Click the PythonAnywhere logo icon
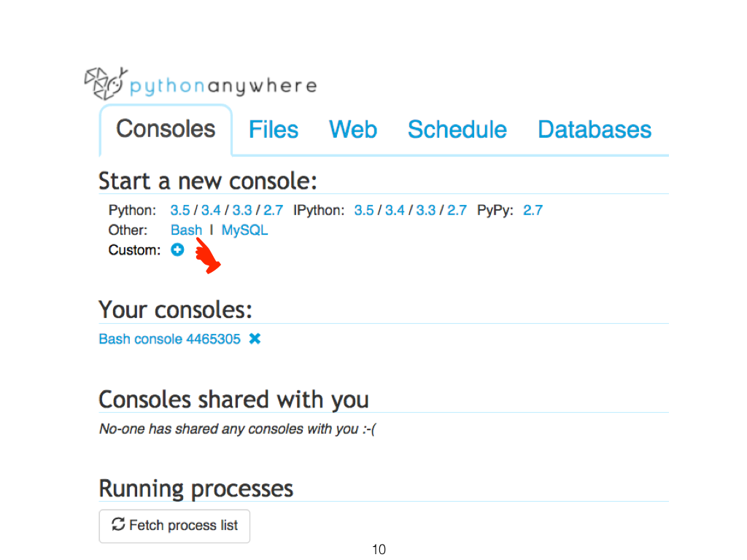Screen dimensions: 747x560 [106, 84]
